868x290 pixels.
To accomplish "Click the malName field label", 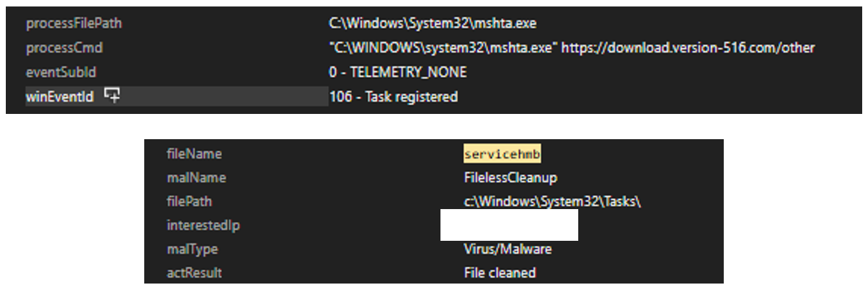I will (x=196, y=177).
